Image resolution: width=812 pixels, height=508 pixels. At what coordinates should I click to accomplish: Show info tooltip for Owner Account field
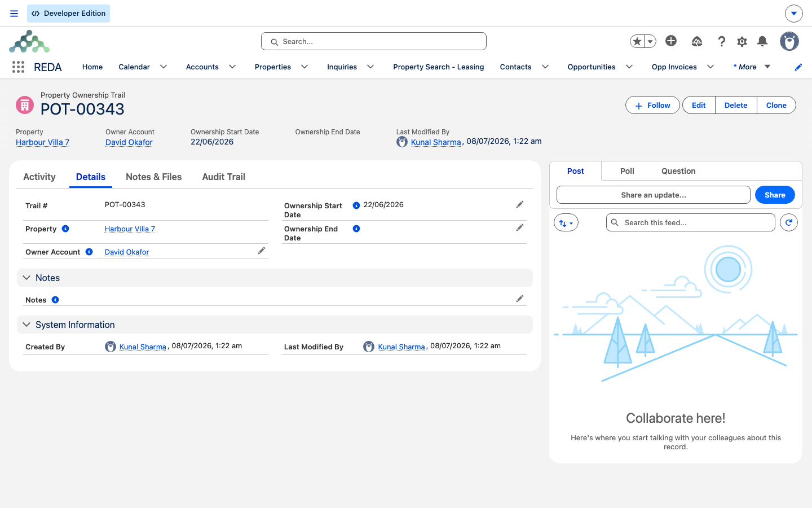89,252
